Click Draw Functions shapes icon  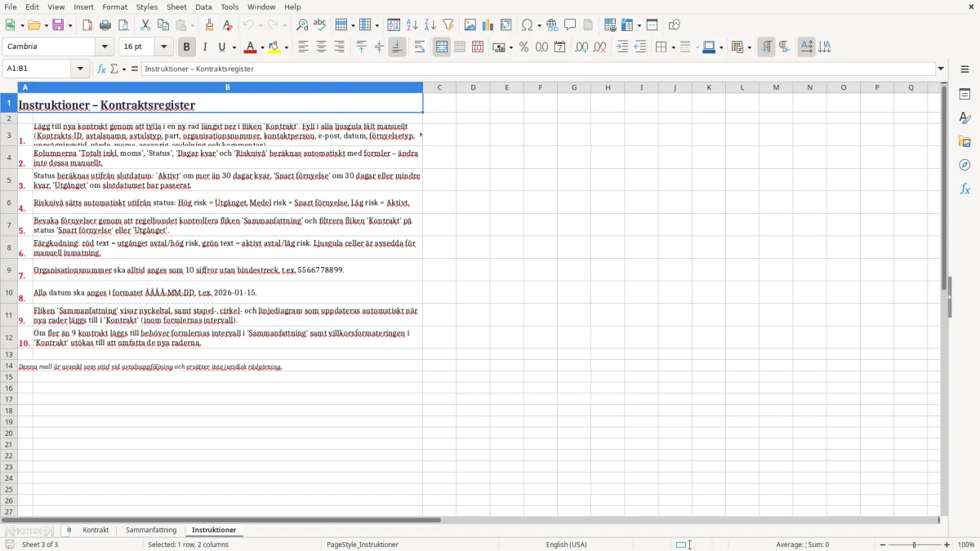pos(675,25)
